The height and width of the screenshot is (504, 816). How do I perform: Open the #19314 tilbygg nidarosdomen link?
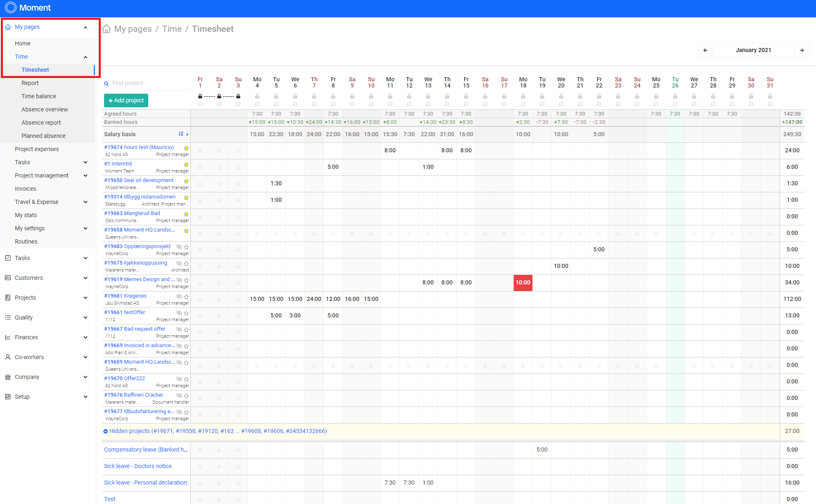coord(140,197)
